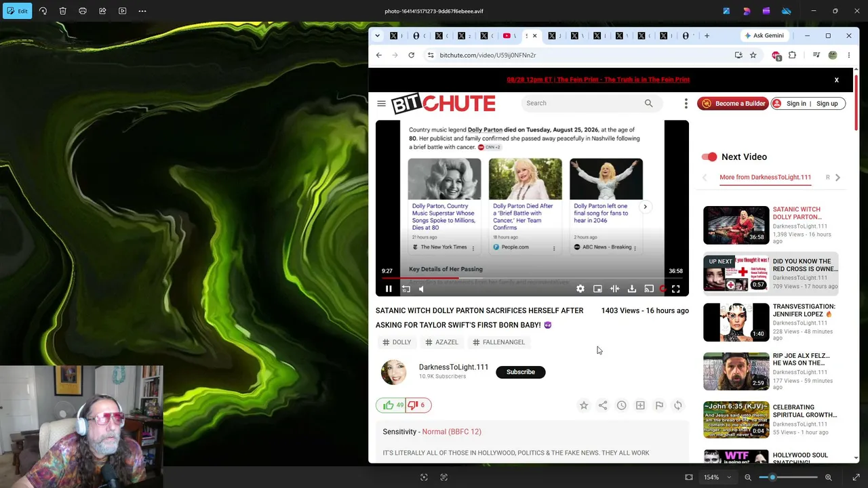Image resolution: width=868 pixels, height=488 pixels.
Task: Seek on the video progress bar
Action: (x=532, y=278)
